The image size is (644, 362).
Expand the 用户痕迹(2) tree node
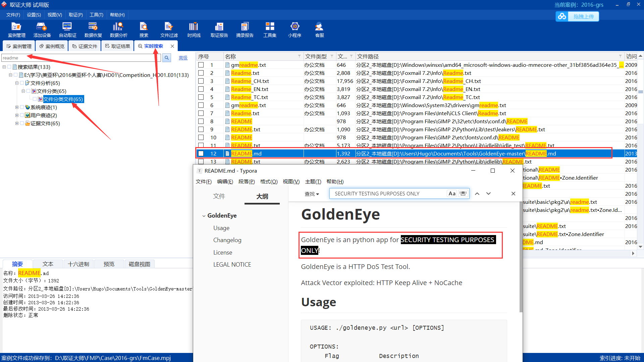point(17,115)
